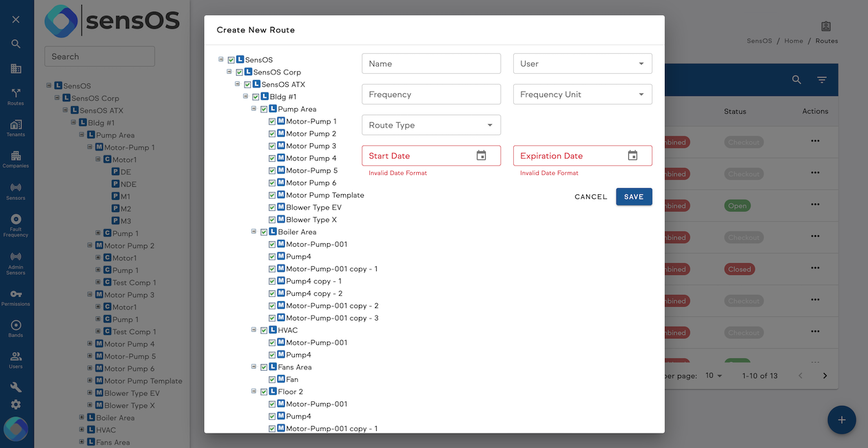868x448 pixels.
Task: Toggle the Boiler Area checkbox in dialog
Action: 265,232
